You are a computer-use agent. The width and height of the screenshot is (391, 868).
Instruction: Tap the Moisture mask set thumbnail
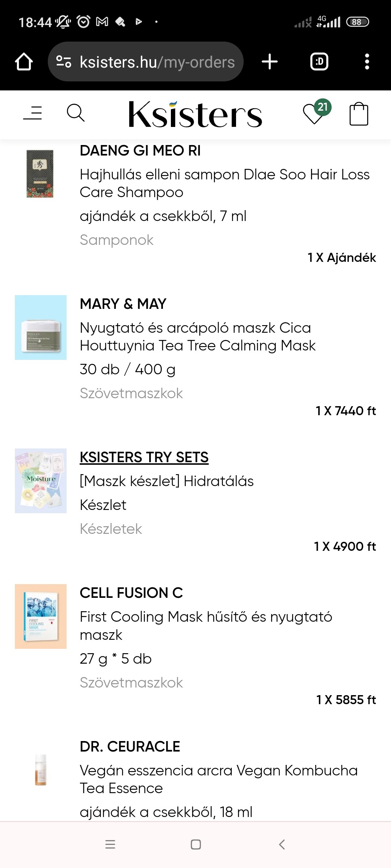pyautogui.click(x=41, y=481)
